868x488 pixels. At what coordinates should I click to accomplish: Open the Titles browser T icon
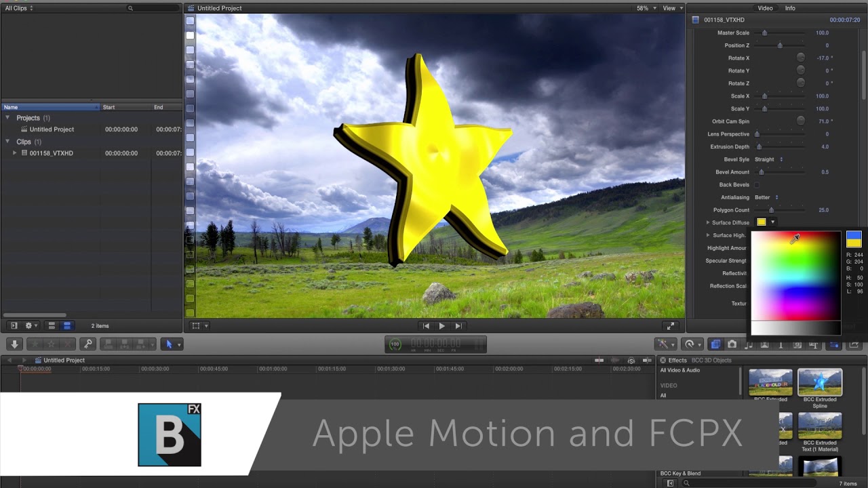pyautogui.click(x=781, y=344)
